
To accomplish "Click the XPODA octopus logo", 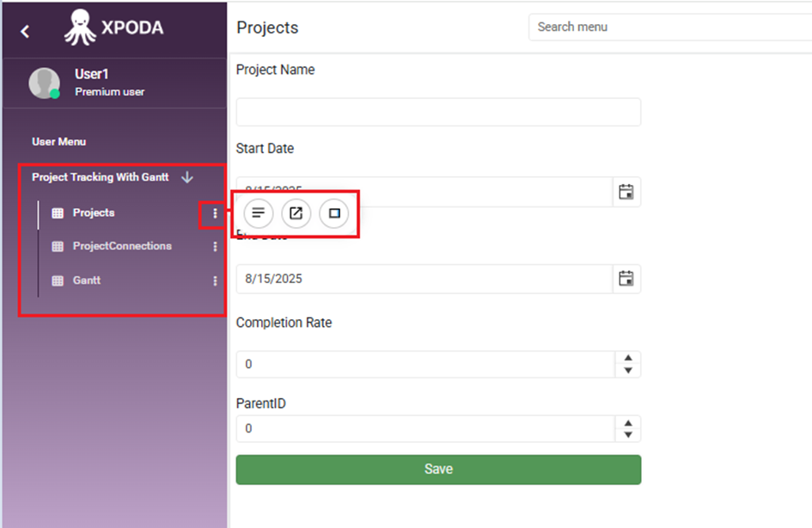I will point(80,28).
